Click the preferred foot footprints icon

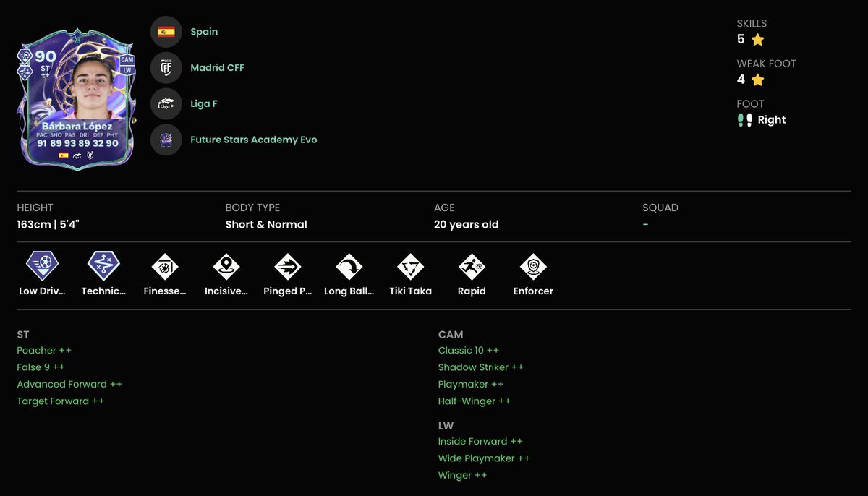745,120
